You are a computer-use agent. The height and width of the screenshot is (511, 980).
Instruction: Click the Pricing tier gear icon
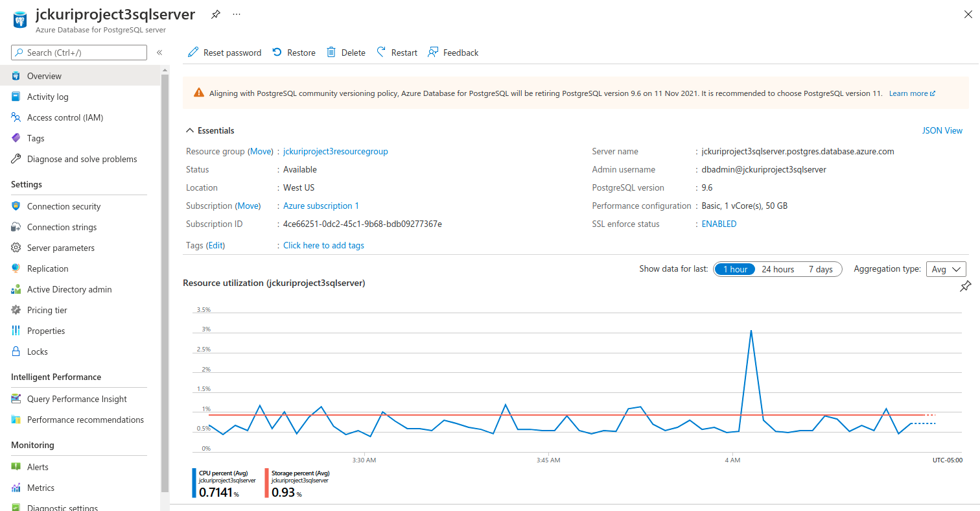16,310
